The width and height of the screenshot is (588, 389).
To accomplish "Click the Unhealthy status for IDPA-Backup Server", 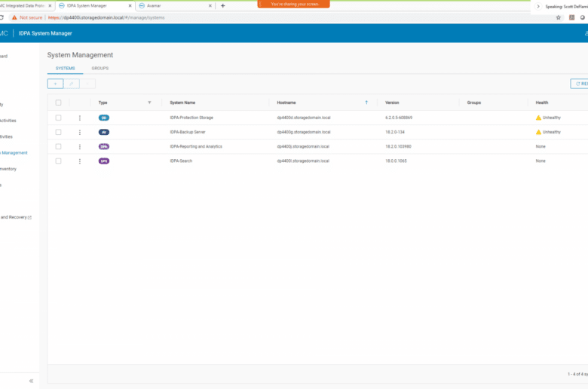I will (x=551, y=132).
